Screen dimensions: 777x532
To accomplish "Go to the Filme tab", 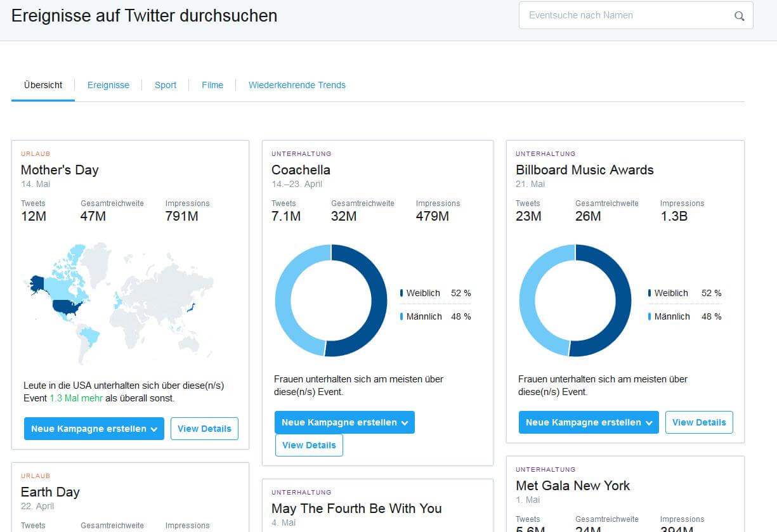I will point(212,85).
